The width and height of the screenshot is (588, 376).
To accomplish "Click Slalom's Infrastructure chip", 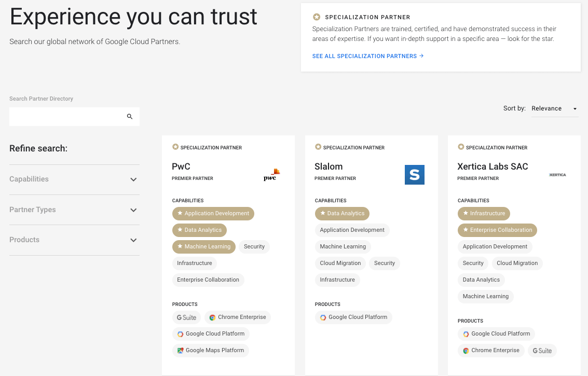I will 337,280.
